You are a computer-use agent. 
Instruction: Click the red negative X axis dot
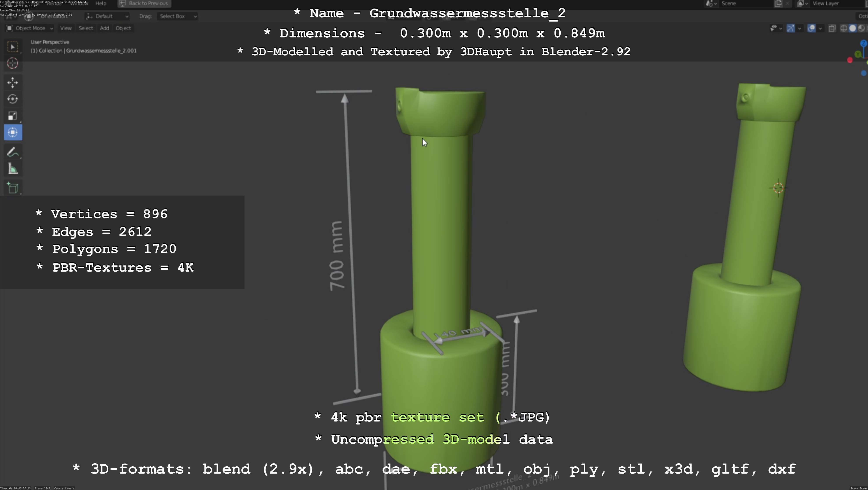coord(850,60)
